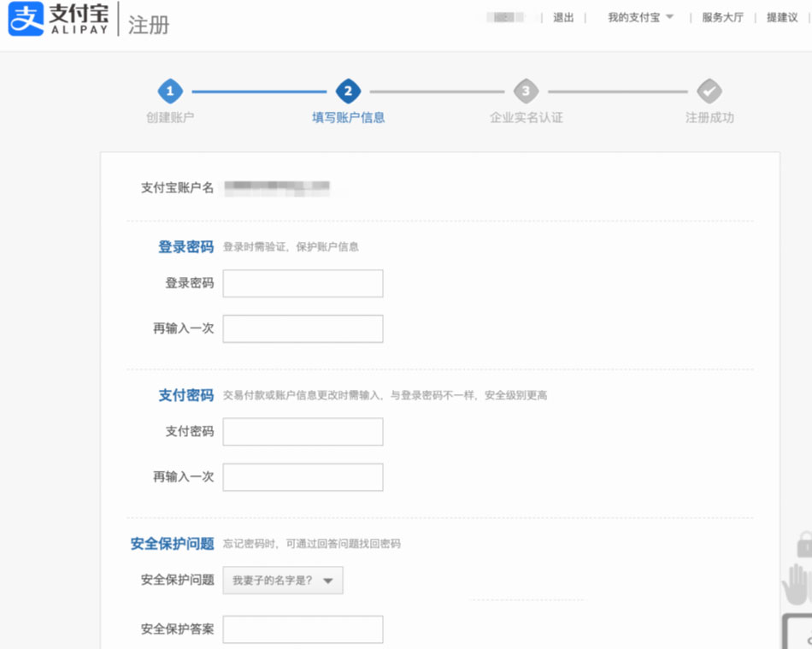Select the 提建议 menu item
The height and width of the screenshot is (649, 812).
pos(780,17)
